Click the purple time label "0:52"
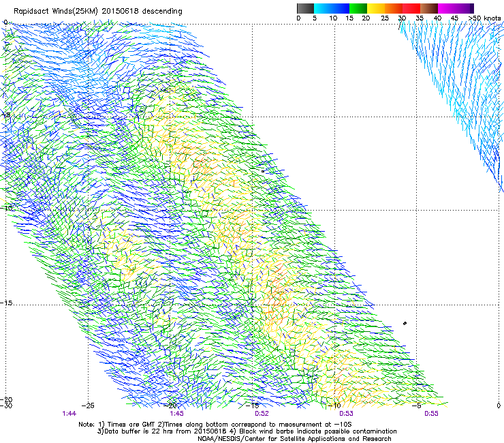The width and height of the screenshot is (504, 443). (262, 414)
